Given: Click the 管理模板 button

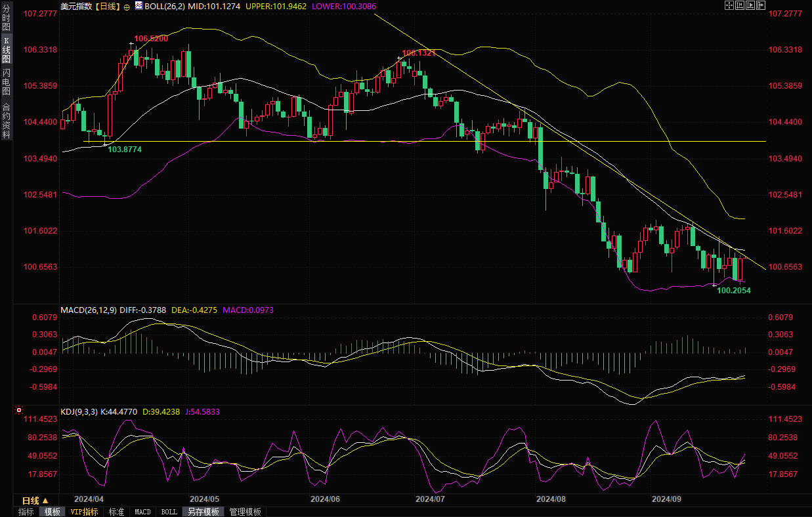Looking at the screenshot, I should [x=245, y=512].
